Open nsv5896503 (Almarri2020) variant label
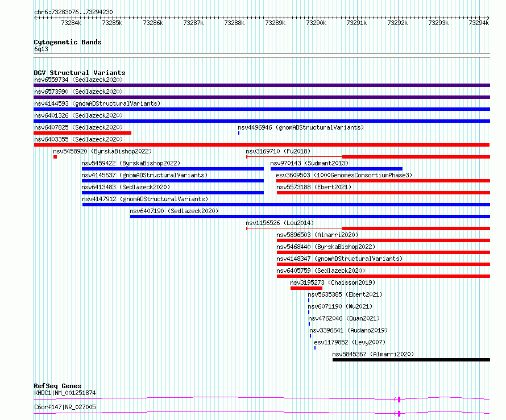The height and width of the screenshot is (420, 506). coord(317,235)
